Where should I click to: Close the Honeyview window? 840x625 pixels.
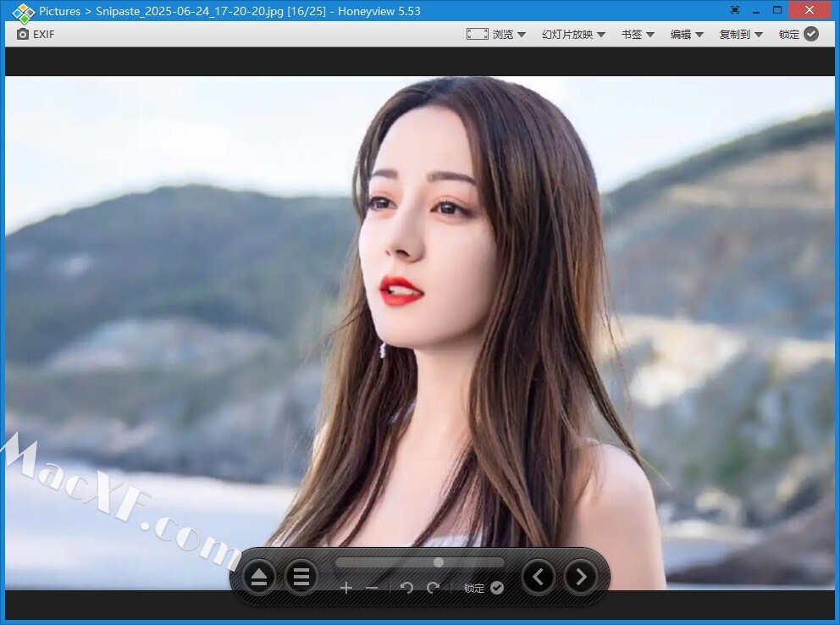coord(810,10)
